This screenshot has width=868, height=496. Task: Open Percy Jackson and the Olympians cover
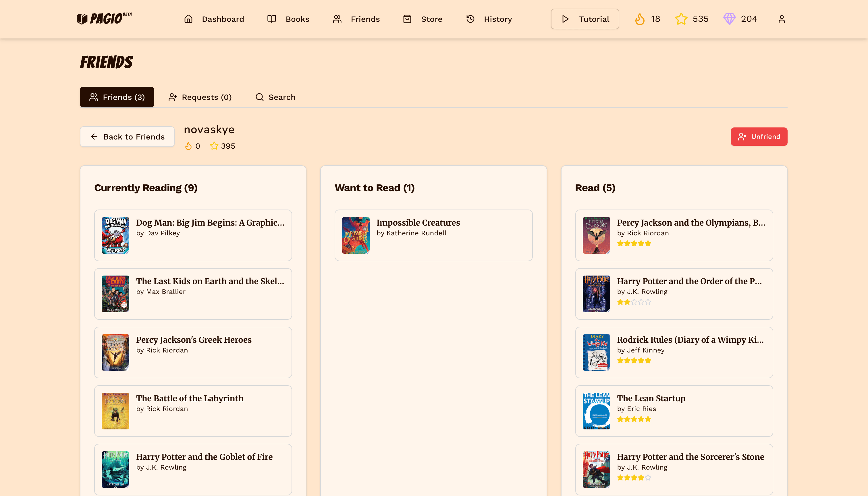click(x=596, y=235)
